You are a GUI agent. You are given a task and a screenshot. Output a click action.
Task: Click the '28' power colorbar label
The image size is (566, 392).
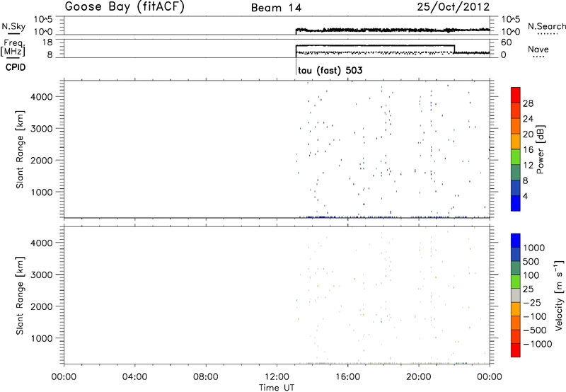pos(528,103)
